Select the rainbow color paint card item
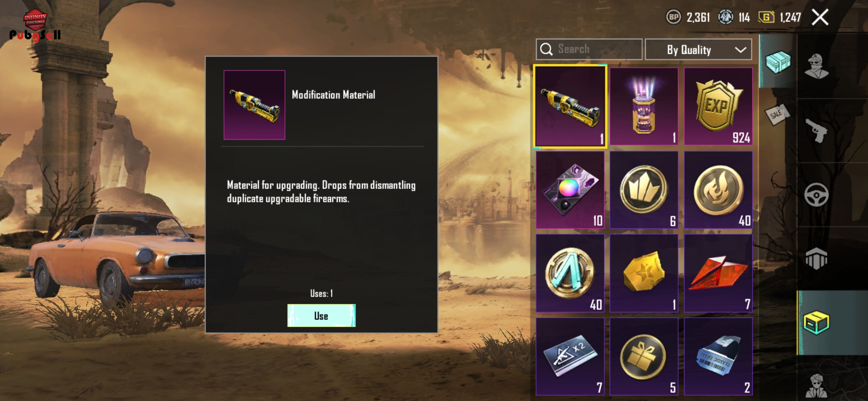Viewport: 868px width, 401px height. pos(570,190)
